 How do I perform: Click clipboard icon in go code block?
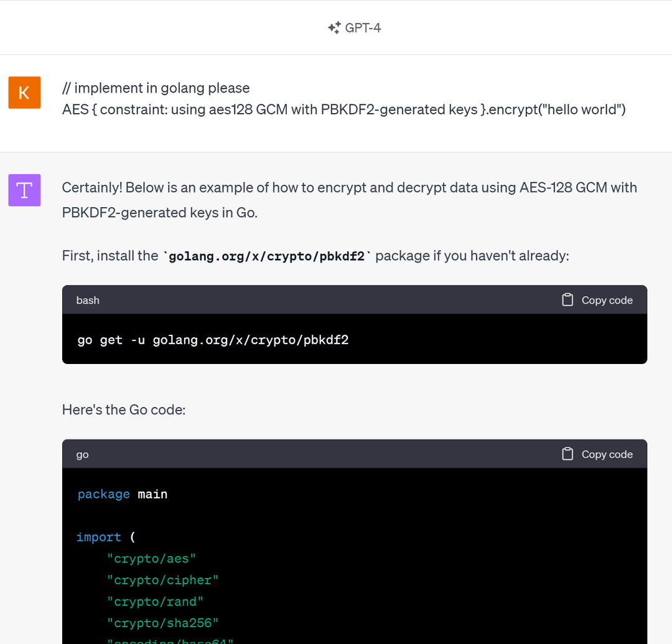567,454
